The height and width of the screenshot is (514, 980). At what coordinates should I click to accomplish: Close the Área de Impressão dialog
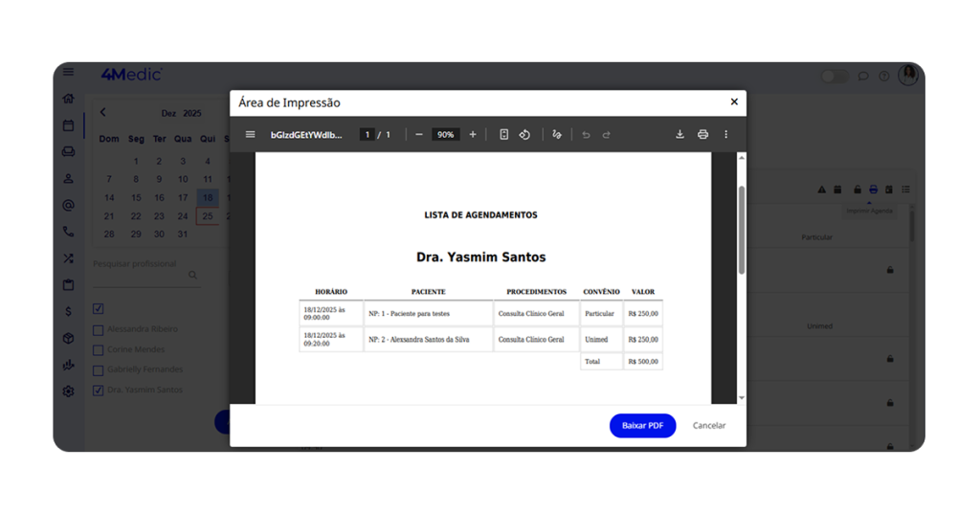tap(734, 102)
